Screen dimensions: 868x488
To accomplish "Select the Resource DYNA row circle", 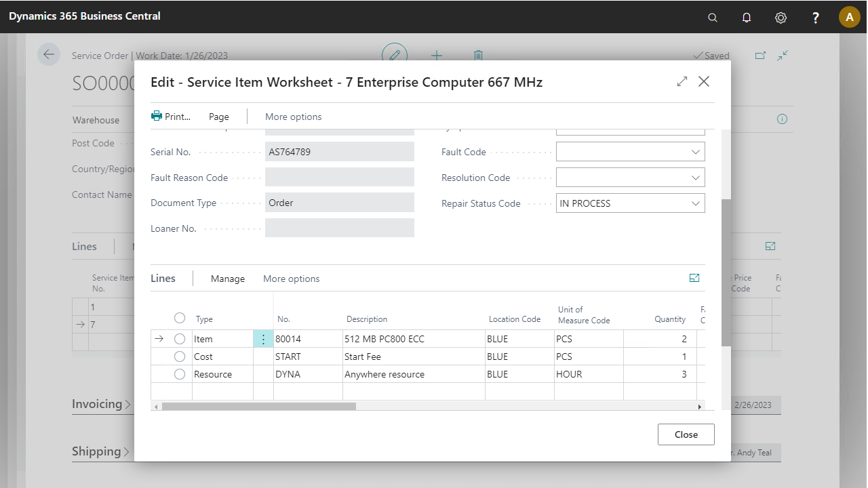I will pos(180,374).
